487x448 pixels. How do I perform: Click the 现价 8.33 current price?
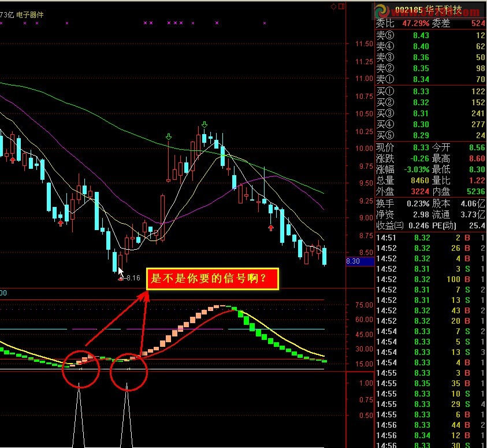tap(421, 147)
